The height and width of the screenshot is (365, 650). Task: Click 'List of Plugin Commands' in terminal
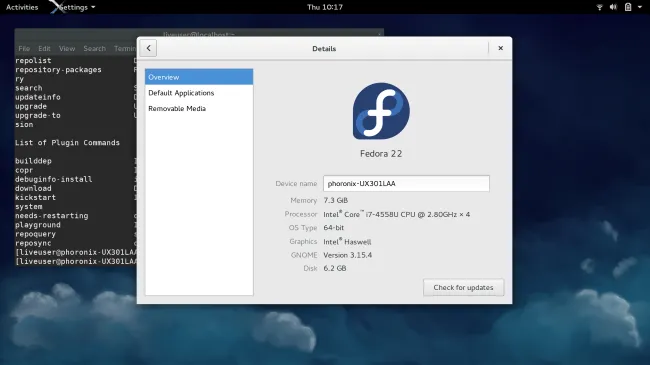(x=67, y=143)
